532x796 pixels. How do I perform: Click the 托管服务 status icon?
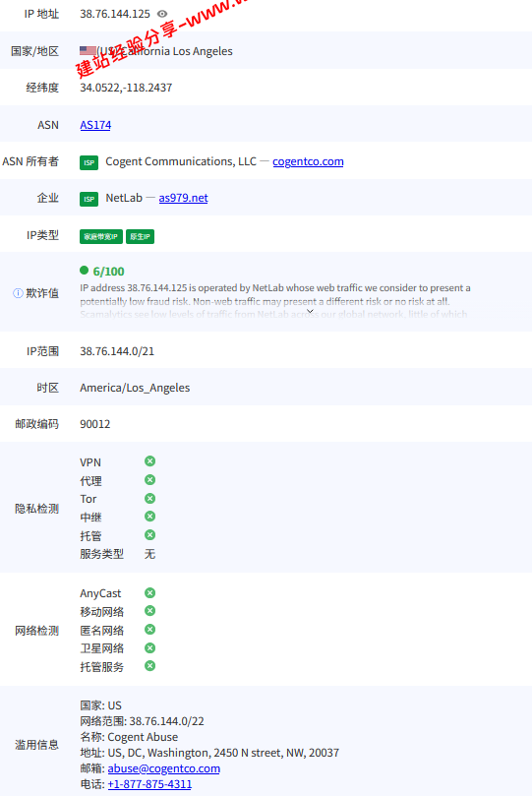point(149,666)
